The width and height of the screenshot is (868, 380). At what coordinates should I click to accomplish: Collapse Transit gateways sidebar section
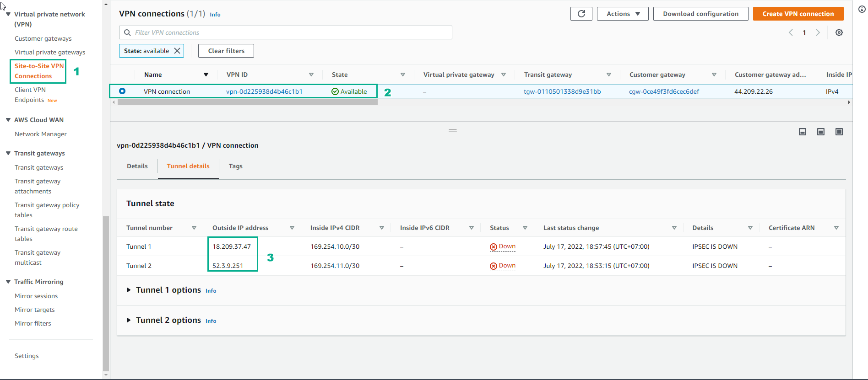8,153
